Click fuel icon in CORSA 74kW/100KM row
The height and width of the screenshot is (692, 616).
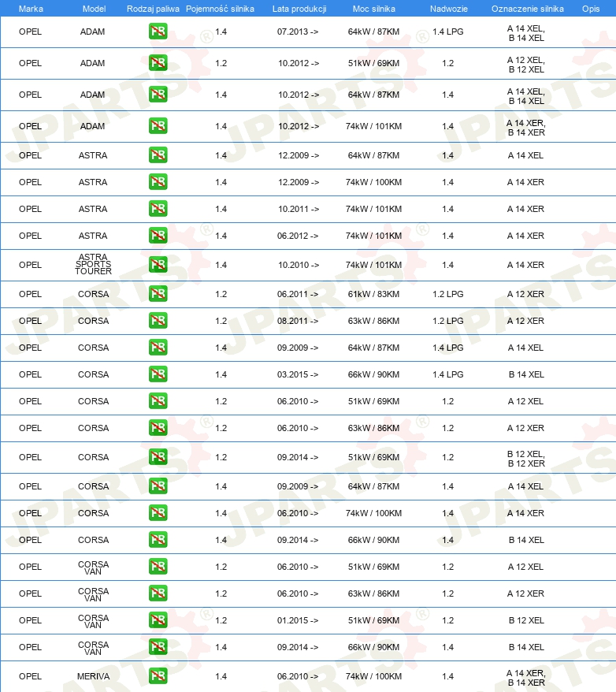click(158, 513)
